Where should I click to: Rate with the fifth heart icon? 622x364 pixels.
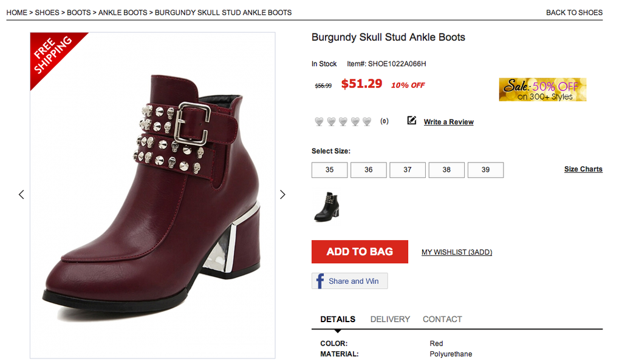click(x=367, y=121)
